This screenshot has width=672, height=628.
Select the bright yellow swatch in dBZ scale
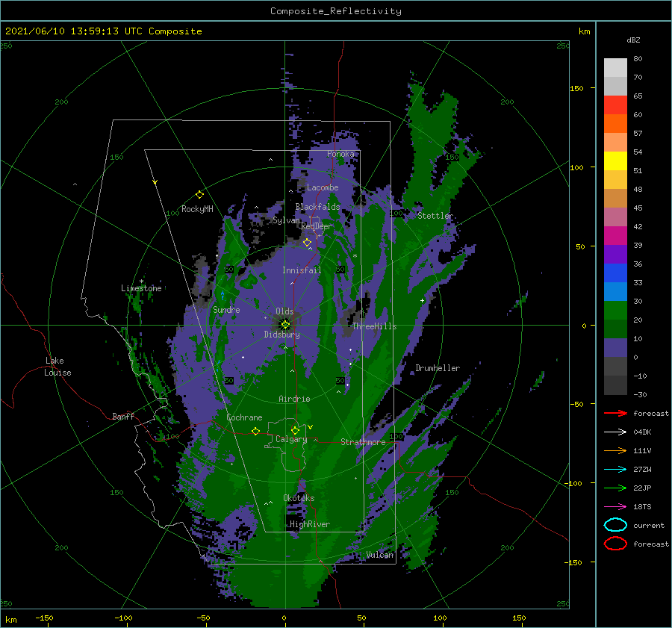point(615,161)
